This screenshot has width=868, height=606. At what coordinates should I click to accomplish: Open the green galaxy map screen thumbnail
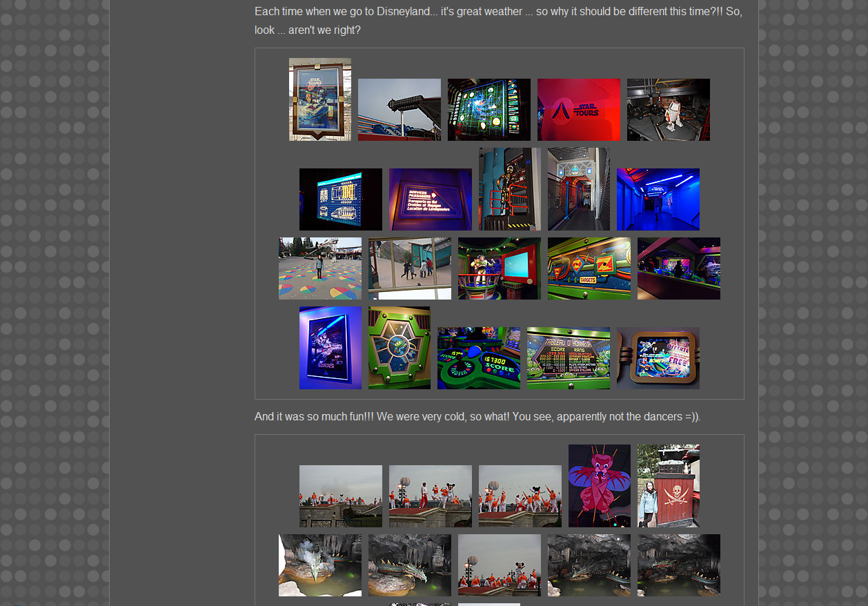[489, 110]
